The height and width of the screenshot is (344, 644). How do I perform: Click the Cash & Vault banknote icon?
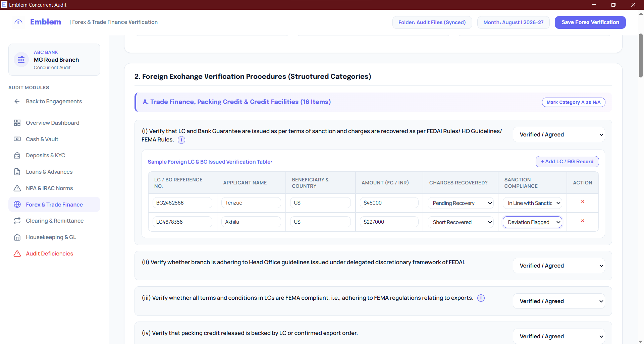point(17,139)
